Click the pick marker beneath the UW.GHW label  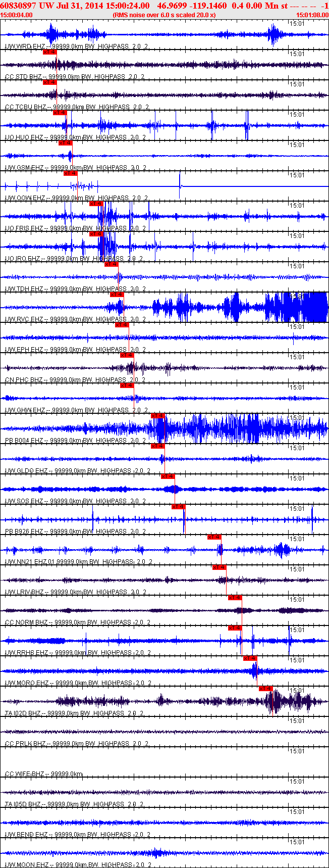157,415
